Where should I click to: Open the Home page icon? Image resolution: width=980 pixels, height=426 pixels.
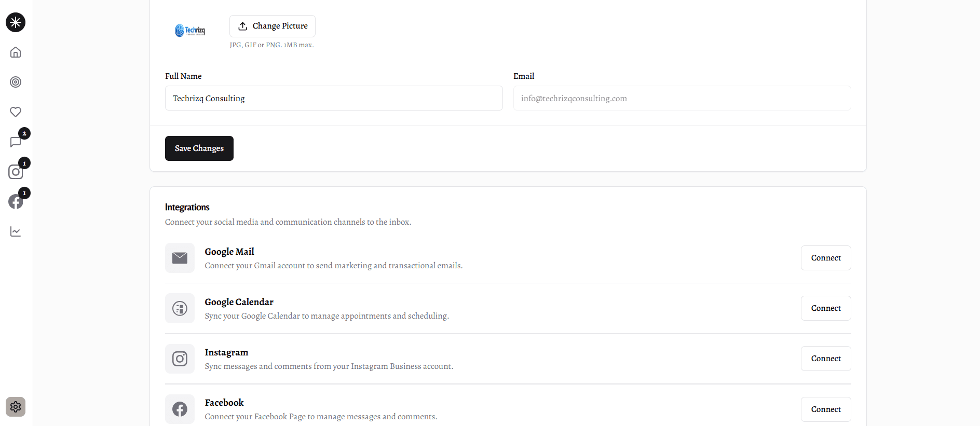point(16,52)
